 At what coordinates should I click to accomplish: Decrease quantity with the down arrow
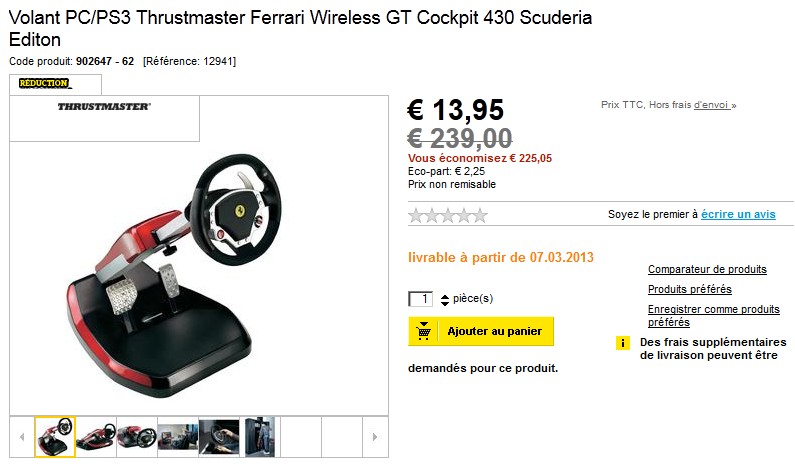point(445,304)
